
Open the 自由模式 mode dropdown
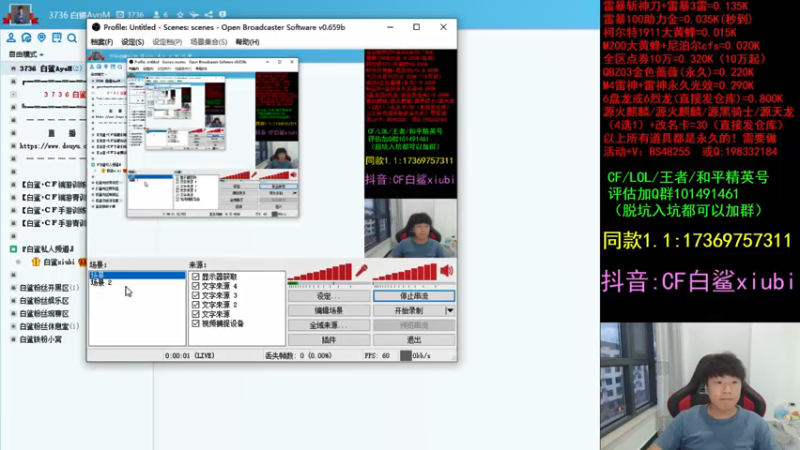point(26,54)
